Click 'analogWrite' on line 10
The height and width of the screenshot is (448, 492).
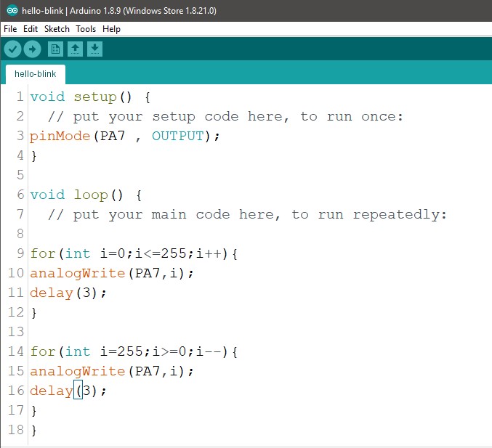(78, 274)
